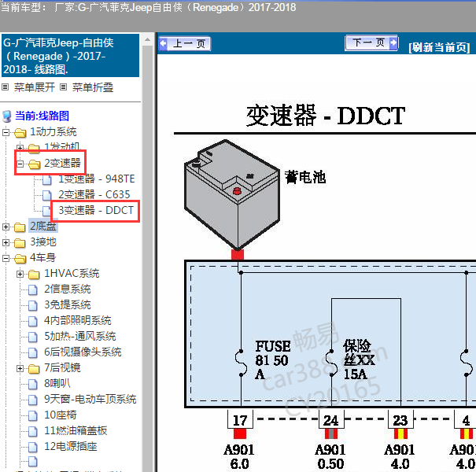Go to previous page with 上一页 button
The height and width of the screenshot is (472, 476).
click(185, 44)
